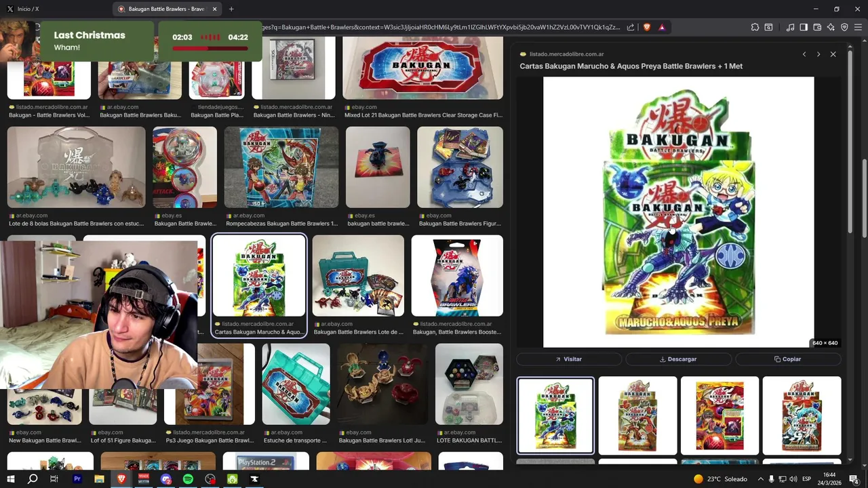Open the volume speaker icon in tray
The width and height of the screenshot is (868, 488).
click(x=793, y=479)
